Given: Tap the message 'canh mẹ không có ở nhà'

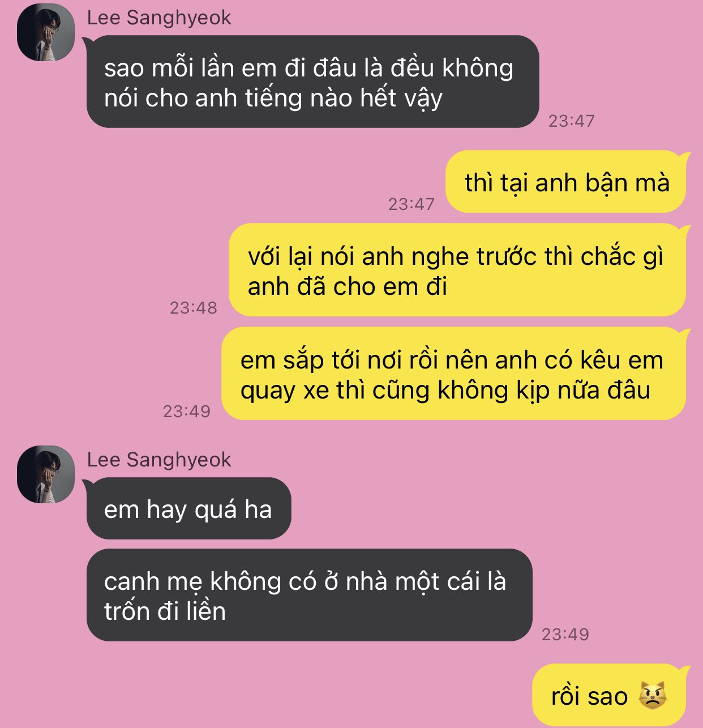Looking at the screenshot, I should coord(309,595).
